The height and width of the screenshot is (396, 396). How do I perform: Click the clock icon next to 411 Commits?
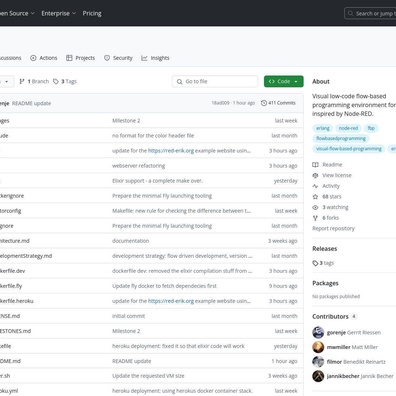[264, 103]
